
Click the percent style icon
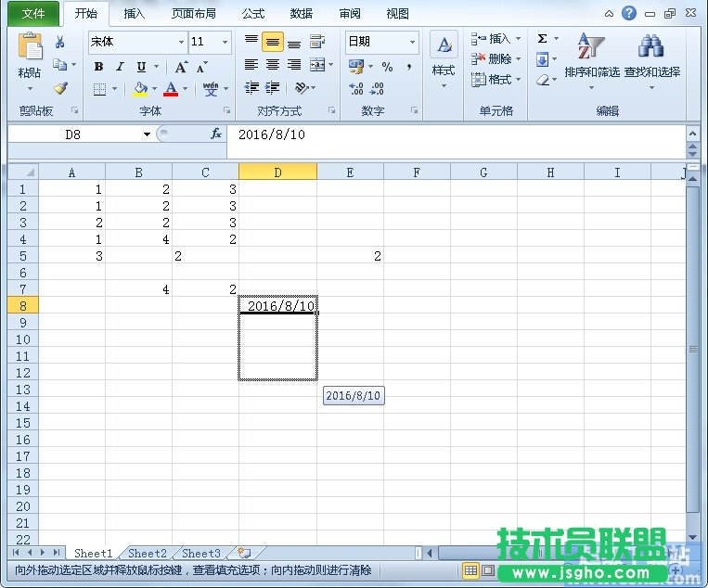click(387, 67)
